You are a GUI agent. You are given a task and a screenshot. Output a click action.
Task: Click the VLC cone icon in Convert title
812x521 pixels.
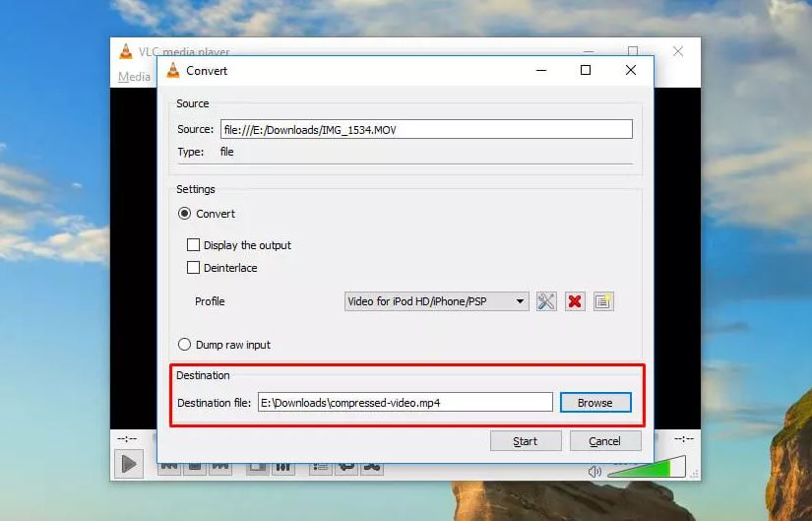(x=173, y=71)
